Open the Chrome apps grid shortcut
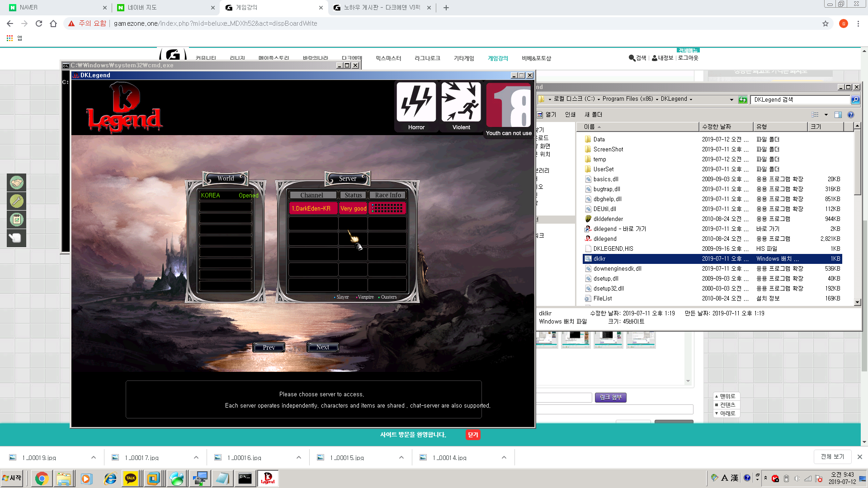The width and height of the screenshot is (868, 488). coord(9,38)
